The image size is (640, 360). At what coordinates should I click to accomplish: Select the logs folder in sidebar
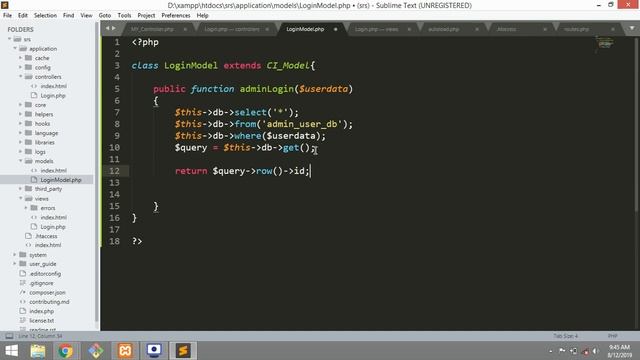40,152
